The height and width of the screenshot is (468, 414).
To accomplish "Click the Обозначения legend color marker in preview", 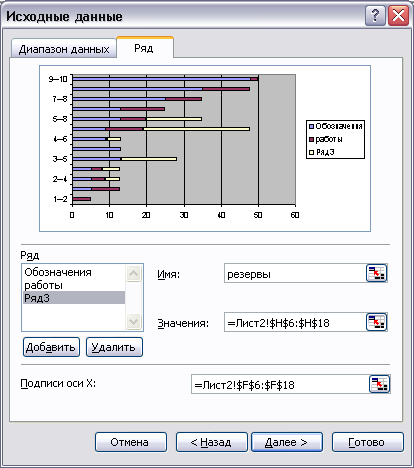I will point(312,126).
